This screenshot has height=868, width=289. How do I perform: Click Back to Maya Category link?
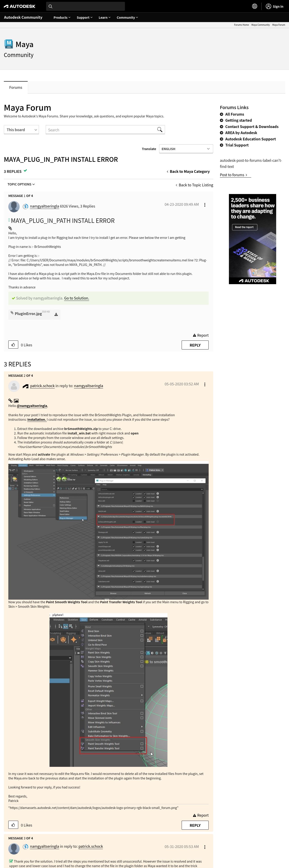(x=190, y=171)
